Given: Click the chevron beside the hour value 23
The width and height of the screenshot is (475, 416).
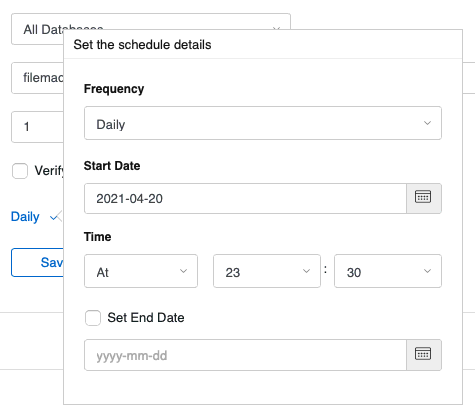Looking at the screenshot, I should coord(306,271).
